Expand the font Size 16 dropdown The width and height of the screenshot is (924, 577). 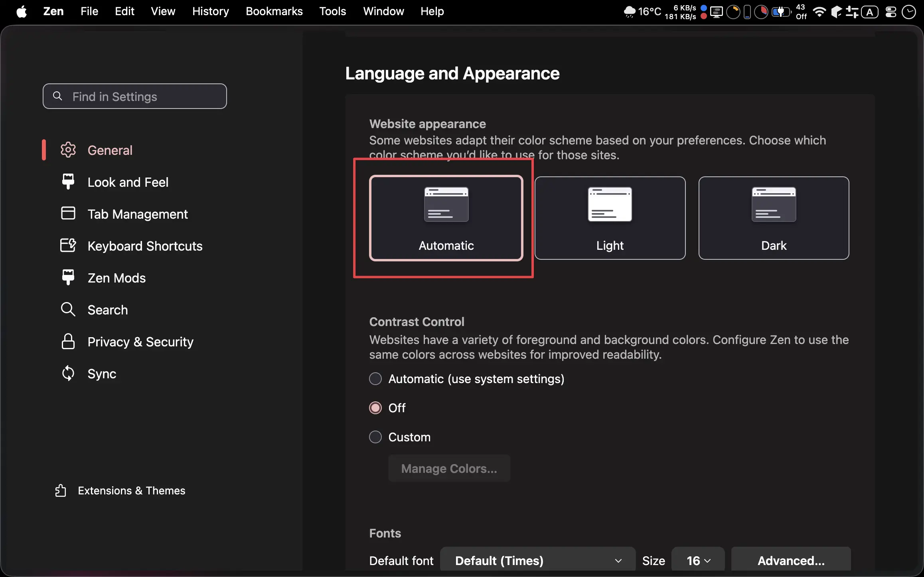tap(698, 560)
